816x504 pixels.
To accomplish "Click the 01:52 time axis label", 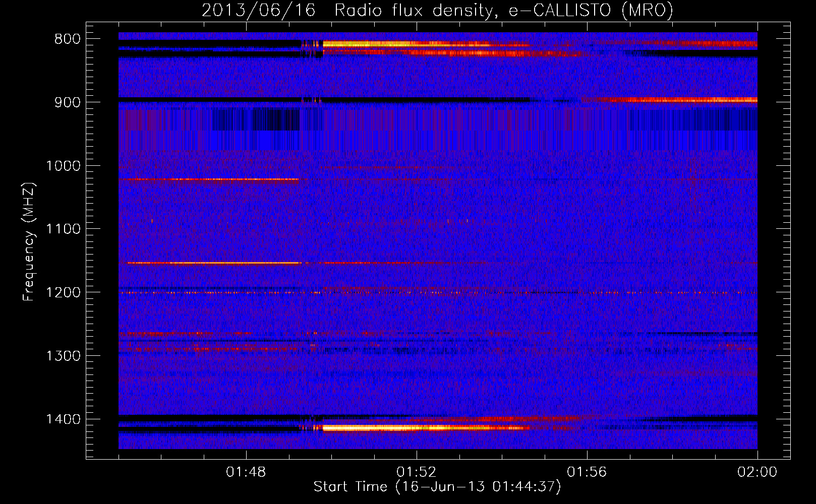I will tap(417, 472).
